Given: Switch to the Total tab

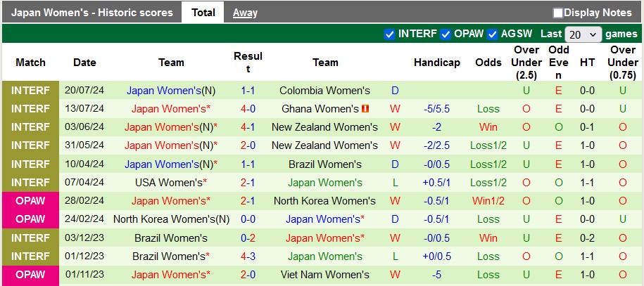Looking at the screenshot, I should click(x=203, y=13).
